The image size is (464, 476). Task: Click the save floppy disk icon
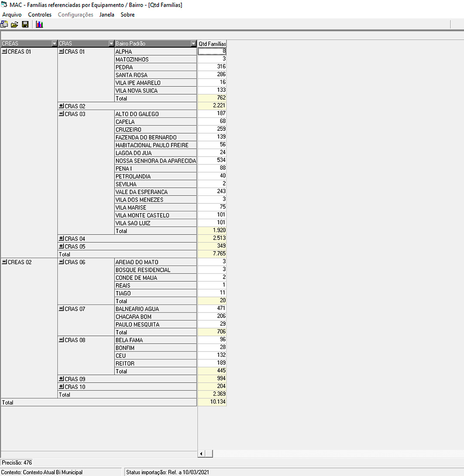pos(25,24)
